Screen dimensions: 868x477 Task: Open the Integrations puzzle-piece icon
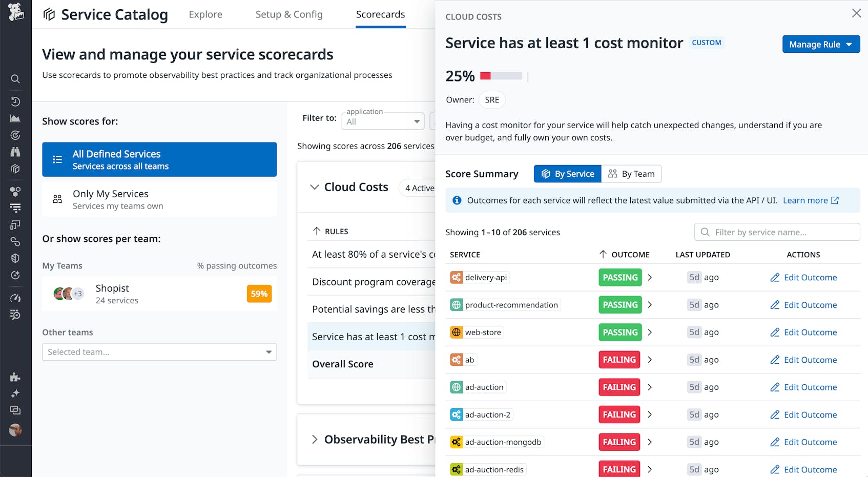pyautogui.click(x=15, y=378)
